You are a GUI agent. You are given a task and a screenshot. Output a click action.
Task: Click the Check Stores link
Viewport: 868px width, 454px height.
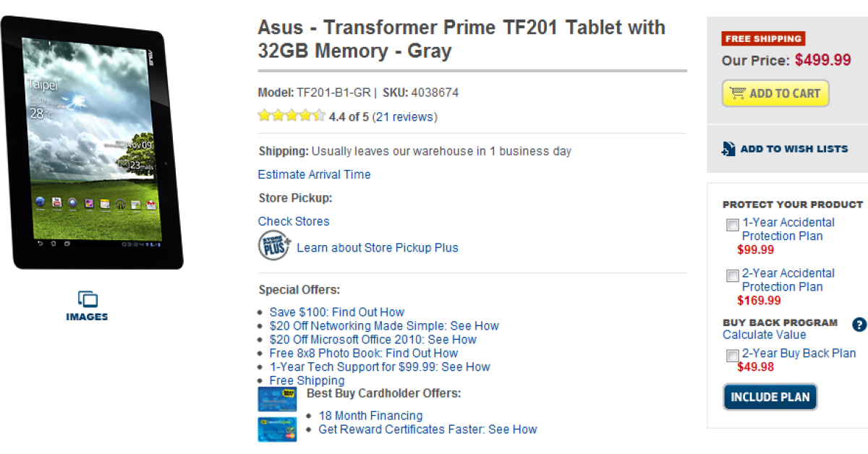(x=294, y=221)
